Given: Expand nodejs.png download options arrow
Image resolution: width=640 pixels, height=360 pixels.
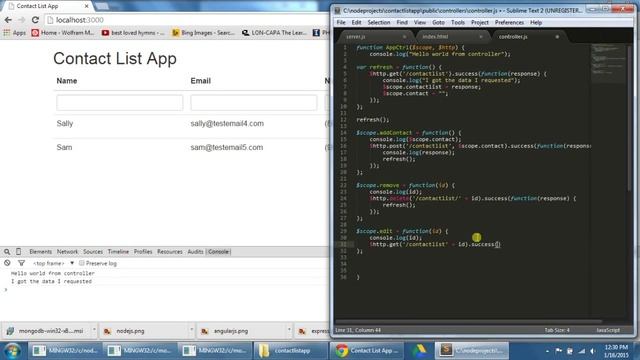Looking at the screenshot, I should [x=191, y=329].
